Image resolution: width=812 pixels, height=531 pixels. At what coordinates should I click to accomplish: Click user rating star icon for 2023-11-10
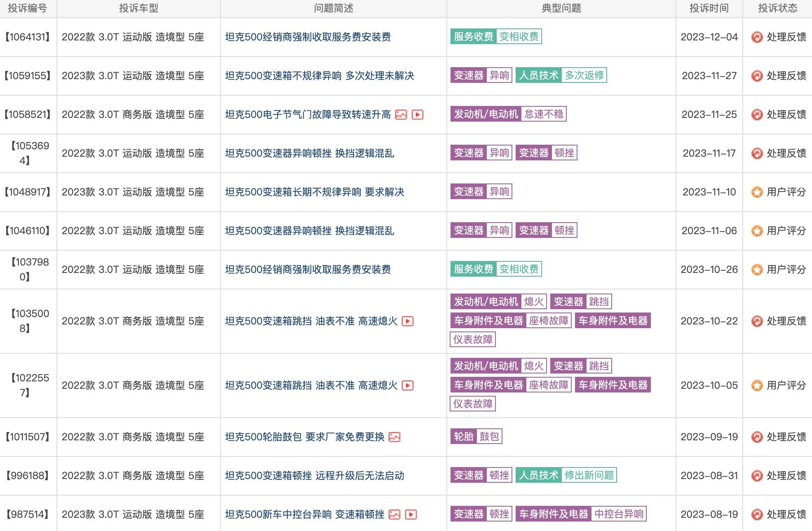pyautogui.click(x=757, y=192)
